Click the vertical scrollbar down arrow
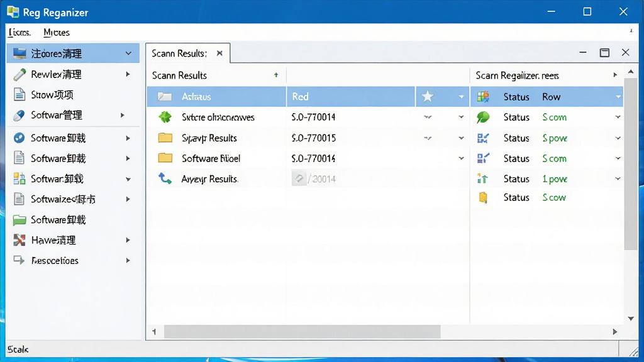The width and height of the screenshot is (644, 362). (631, 319)
